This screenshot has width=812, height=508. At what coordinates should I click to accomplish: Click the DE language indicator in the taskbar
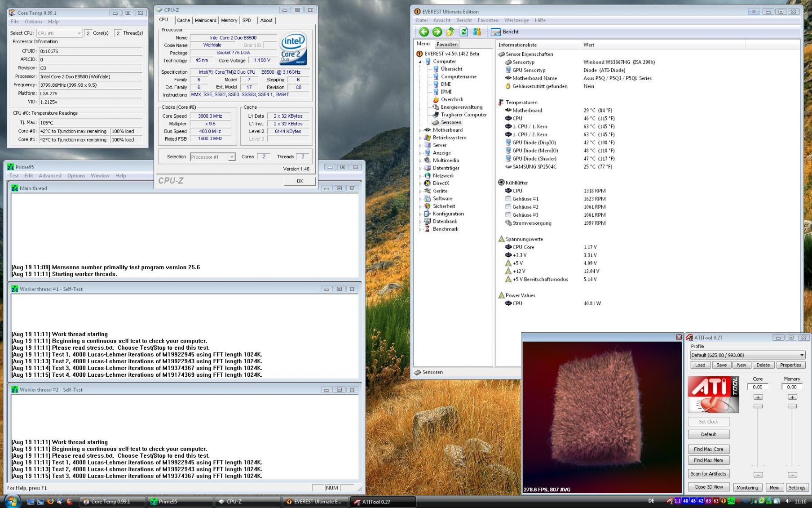651,501
